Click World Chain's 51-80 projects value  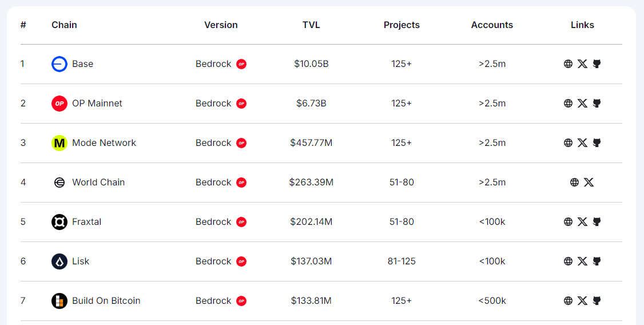(x=401, y=182)
